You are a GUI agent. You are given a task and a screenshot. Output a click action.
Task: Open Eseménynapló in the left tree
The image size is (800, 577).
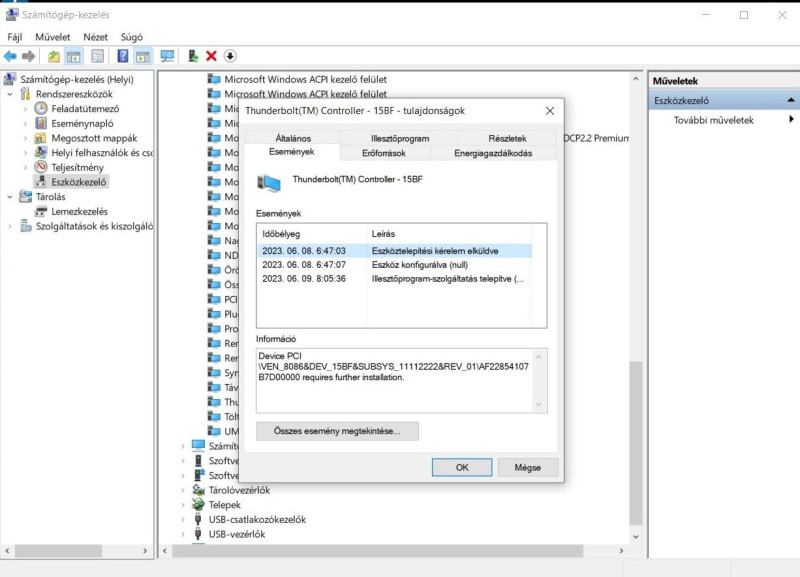(82, 123)
